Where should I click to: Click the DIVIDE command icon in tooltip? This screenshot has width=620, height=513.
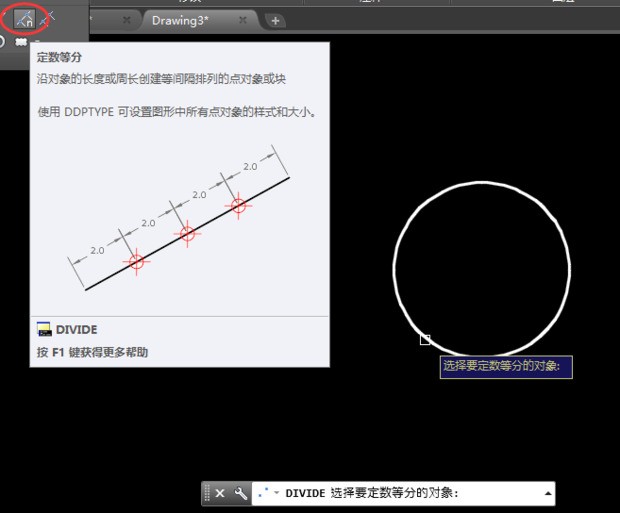(x=44, y=329)
